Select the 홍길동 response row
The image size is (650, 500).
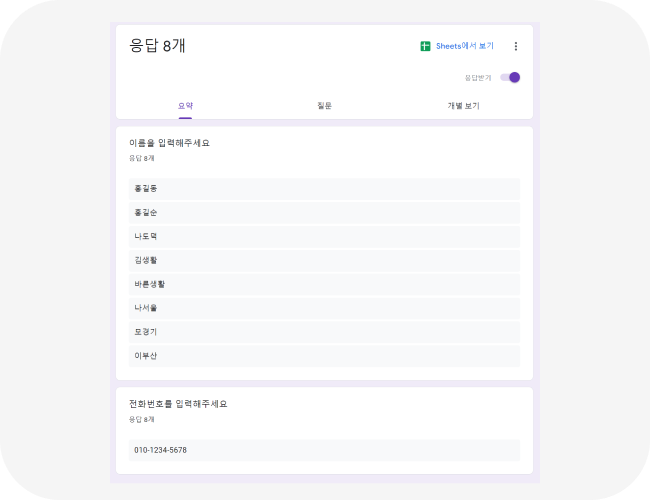(x=324, y=189)
